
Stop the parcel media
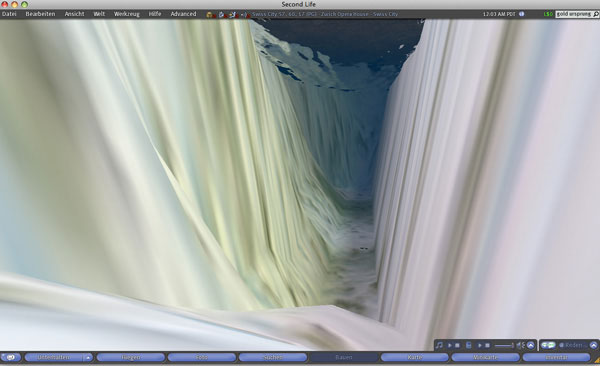point(487,345)
